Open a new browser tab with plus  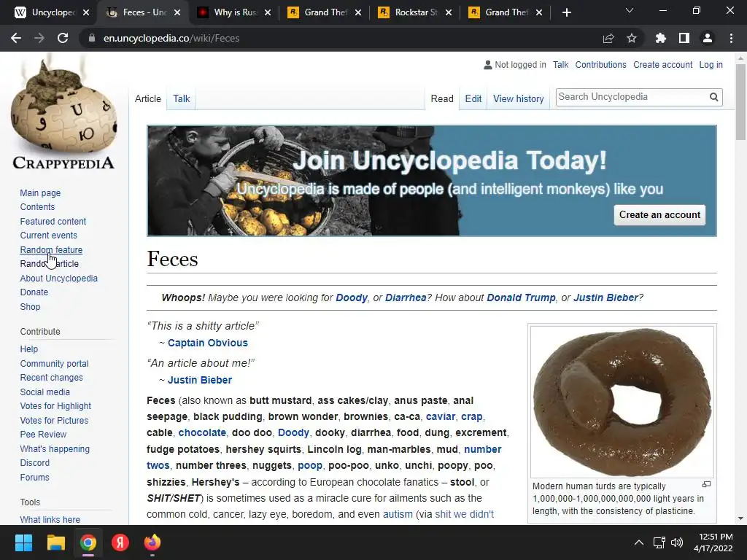click(566, 12)
